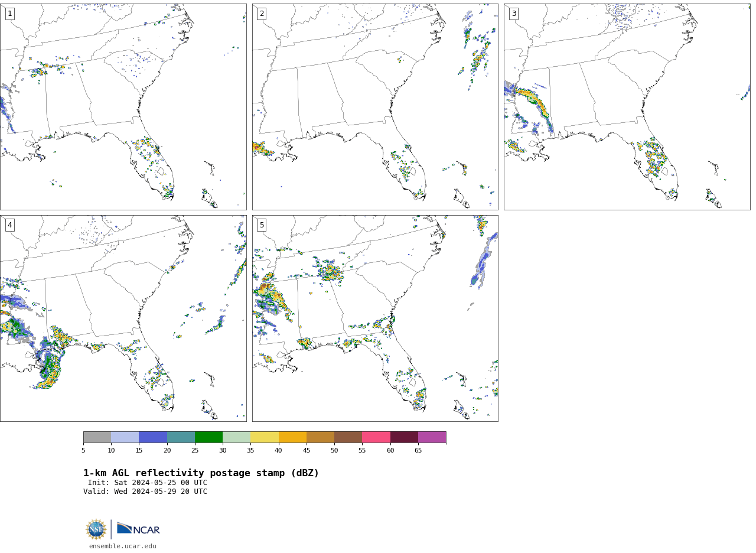
Task: Select the pink 55-60 dBZ swatch
Action: coord(376,437)
